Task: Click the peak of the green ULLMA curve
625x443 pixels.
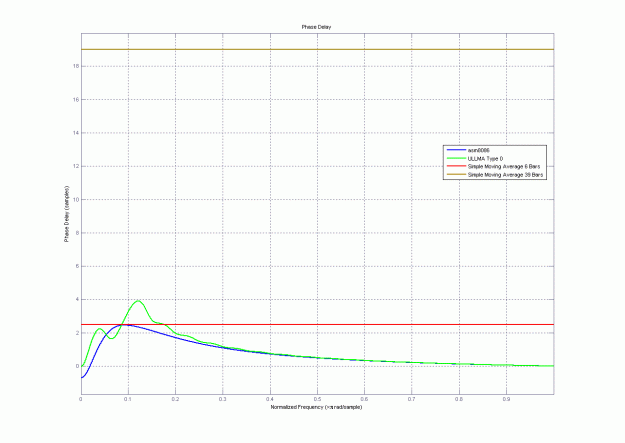Action: [138, 301]
